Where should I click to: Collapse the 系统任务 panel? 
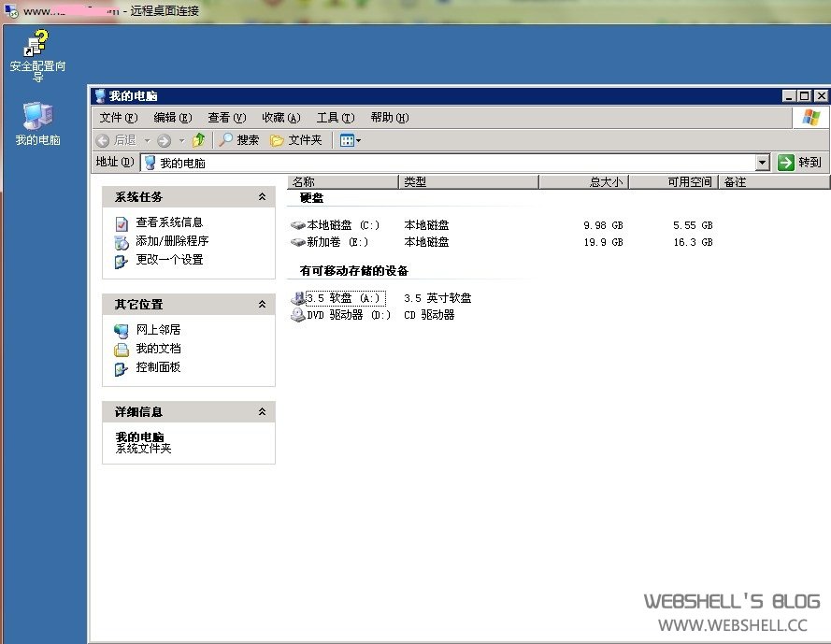(262, 196)
